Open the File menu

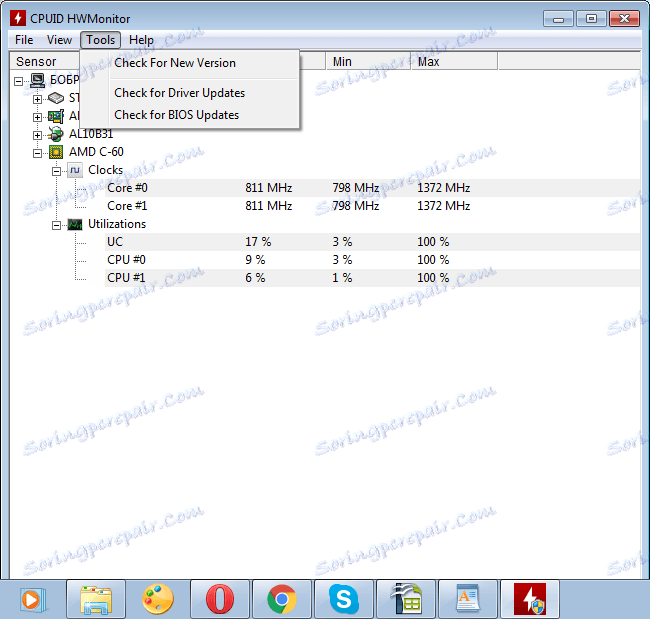24,40
